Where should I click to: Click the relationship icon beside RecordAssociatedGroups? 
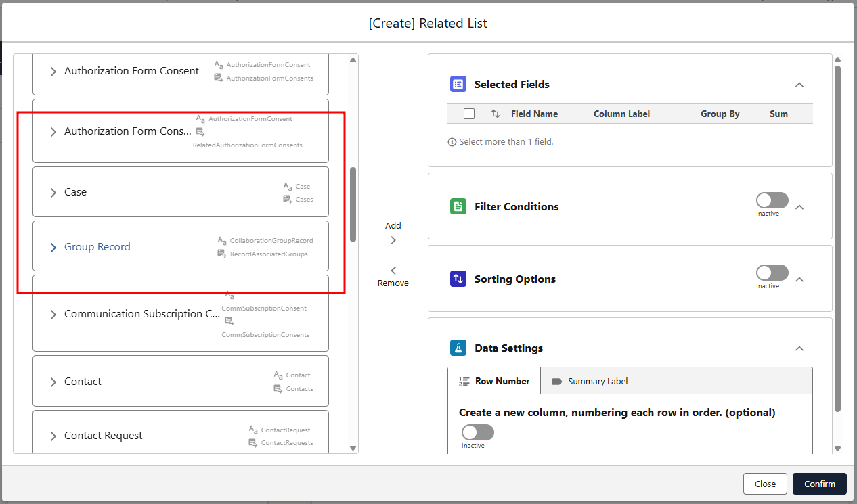222,254
